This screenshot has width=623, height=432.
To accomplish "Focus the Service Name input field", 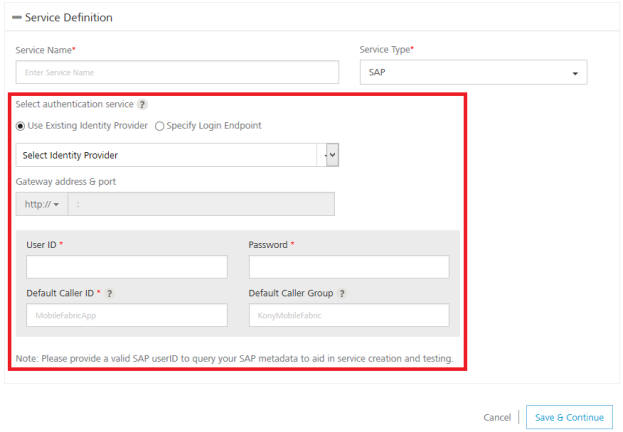I will (178, 72).
